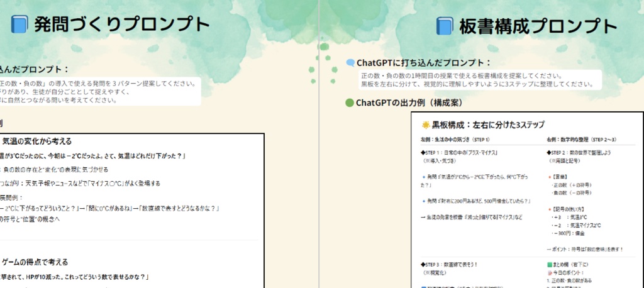
Task: Click the line －2 ：気温マイナス2℃
Action: click(576, 226)
